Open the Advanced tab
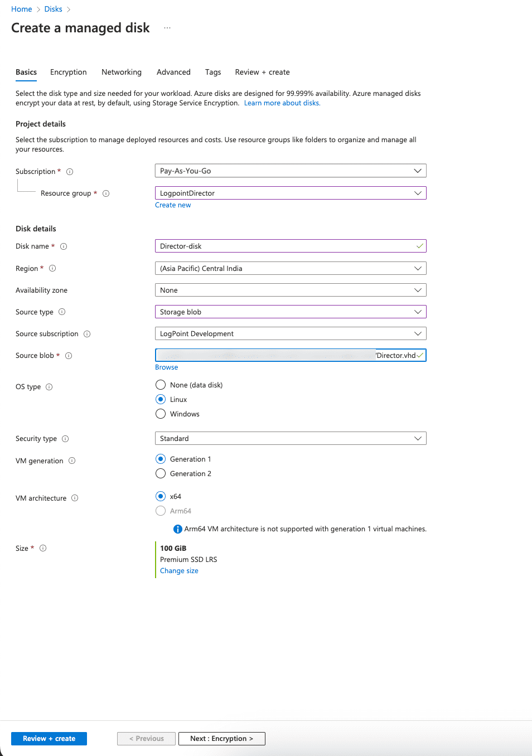The height and width of the screenshot is (756, 532). [173, 72]
